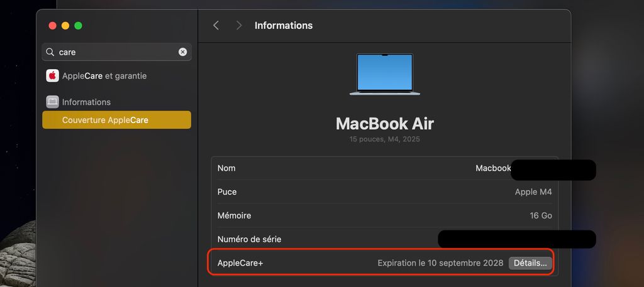Click the red AppleCare apple icon
644x287 pixels.
pos(52,76)
